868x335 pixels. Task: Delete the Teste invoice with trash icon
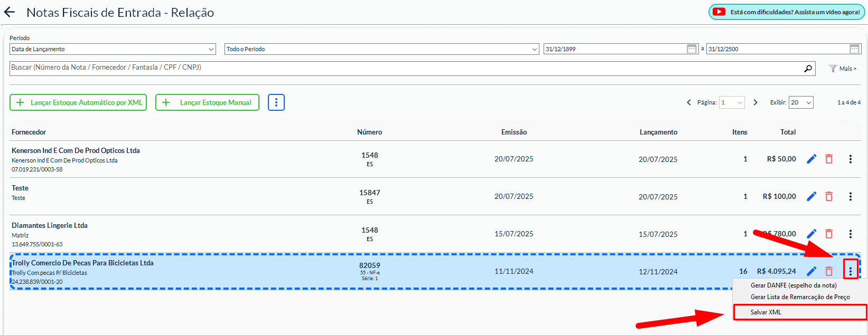(x=829, y=196)
